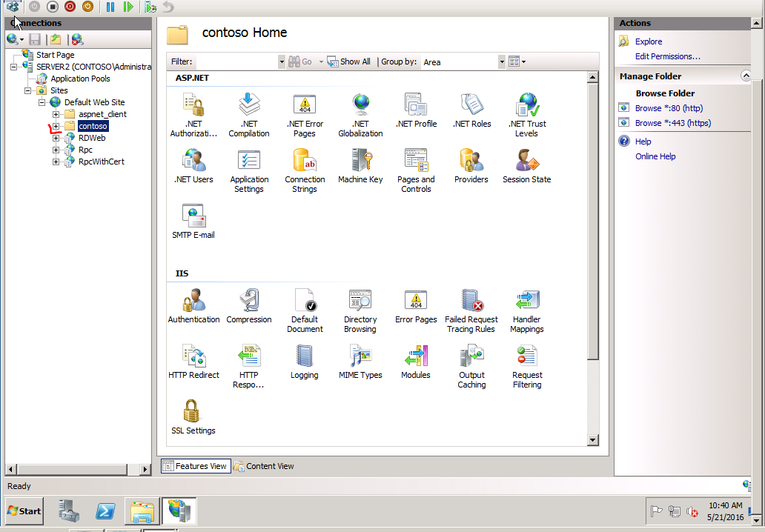Viewport: 765px width, 532px height.
Task: Expand the contoso tree node
Action: click(x=56, y=126)
